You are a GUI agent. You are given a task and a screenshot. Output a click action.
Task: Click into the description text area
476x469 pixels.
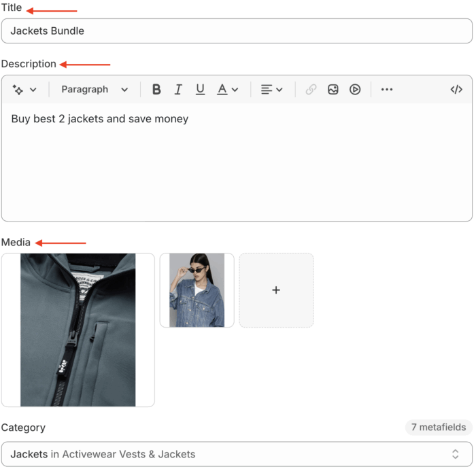[237, 162]
